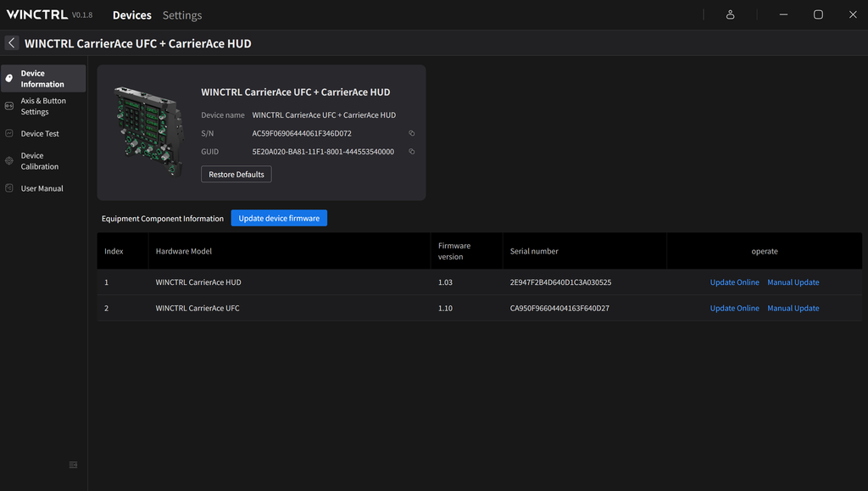
Task: Click Update Online for CarrierAce HUD
Action: pos(735,282)
